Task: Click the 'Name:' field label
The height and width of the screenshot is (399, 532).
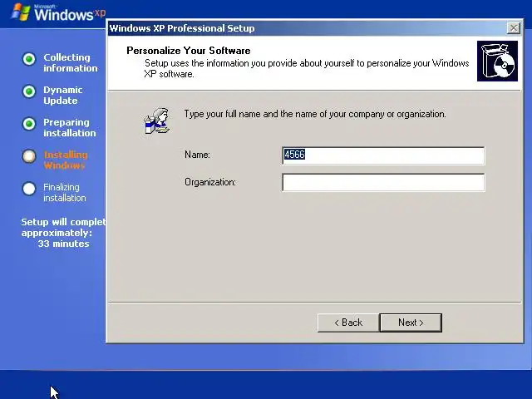Action: (x=197, y=155)
